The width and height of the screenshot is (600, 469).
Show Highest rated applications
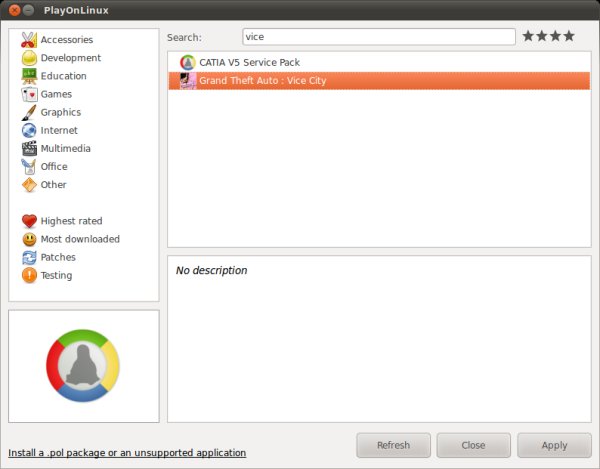coord(71,221)
